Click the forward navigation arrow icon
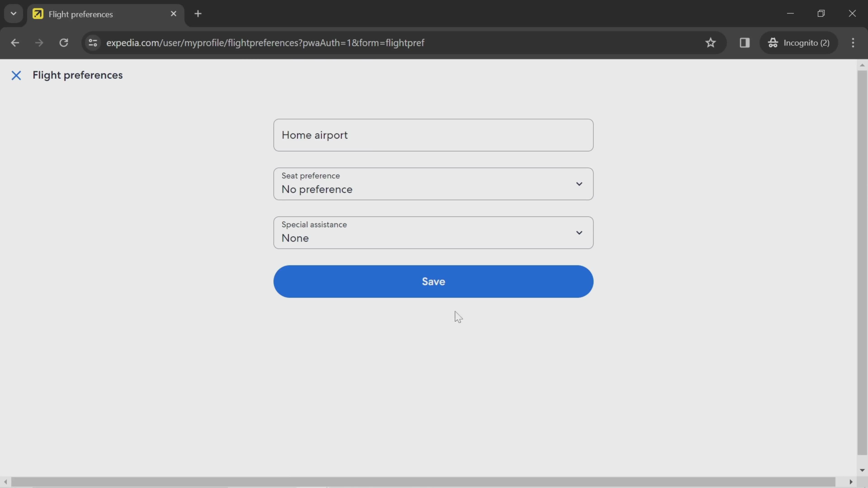The image size is (868, 488). (x=38, y=42)
